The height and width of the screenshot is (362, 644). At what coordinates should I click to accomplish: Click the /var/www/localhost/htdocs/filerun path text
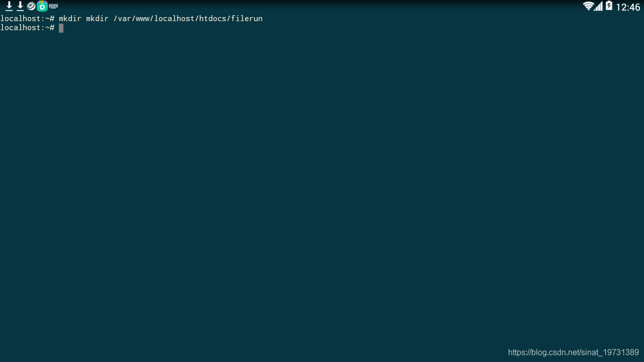188,19
